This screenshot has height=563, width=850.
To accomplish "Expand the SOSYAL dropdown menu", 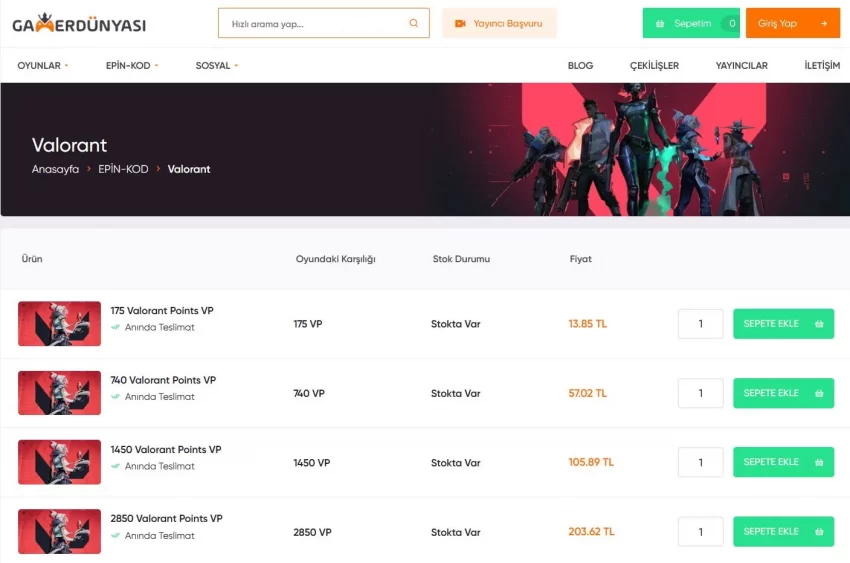I will click(216, 66).
